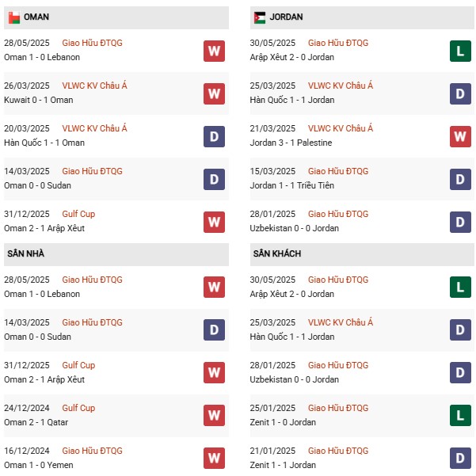Click D badge for Hàn Quốc 1-1 Oman

tap(214, 136)
